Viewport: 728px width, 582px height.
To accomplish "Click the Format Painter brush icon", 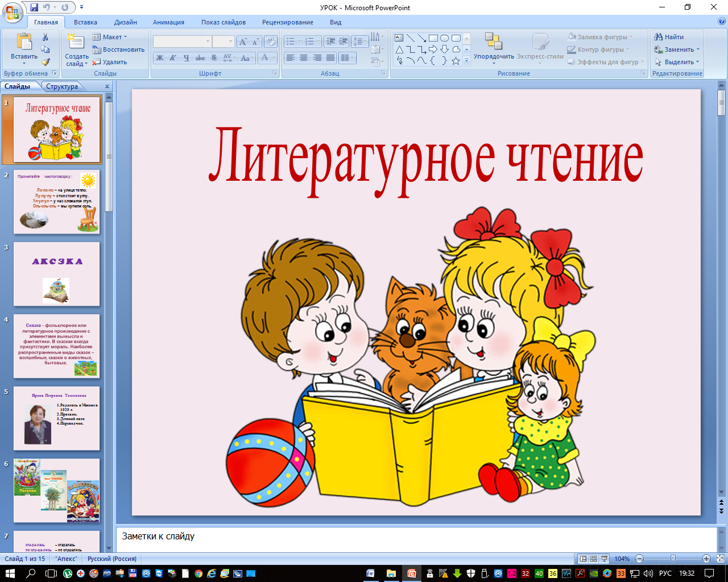I will pyautogui.click(x=45, y=62).
